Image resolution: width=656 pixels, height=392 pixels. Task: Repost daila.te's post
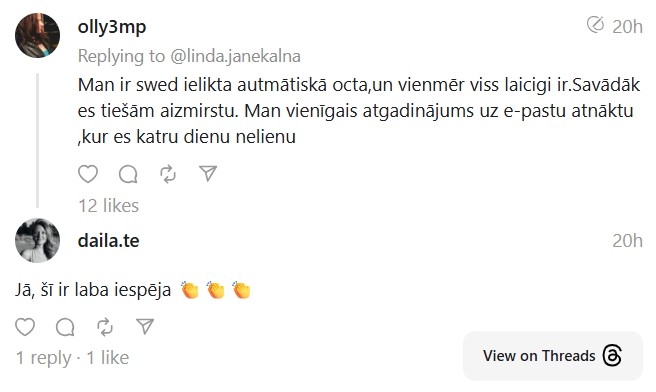pos(105,327)
